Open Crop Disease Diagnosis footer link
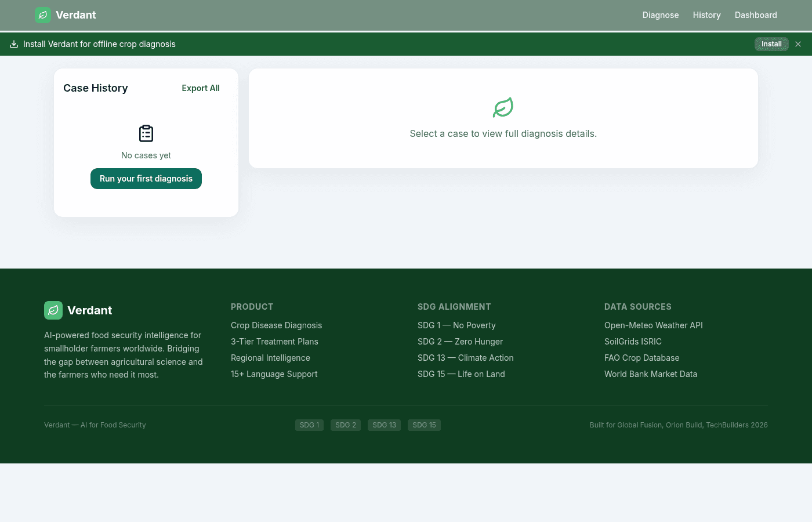This screenshot has height=522, width=812. [x=276, y=325]
